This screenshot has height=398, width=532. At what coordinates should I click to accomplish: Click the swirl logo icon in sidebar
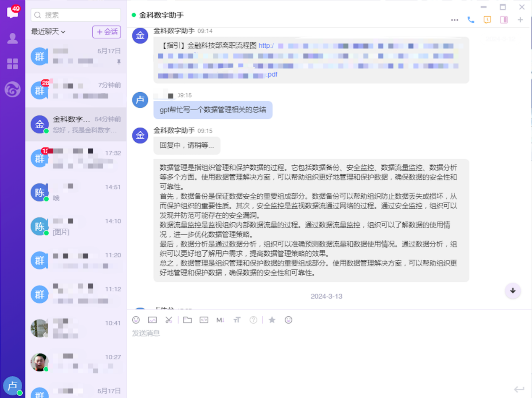13,89
